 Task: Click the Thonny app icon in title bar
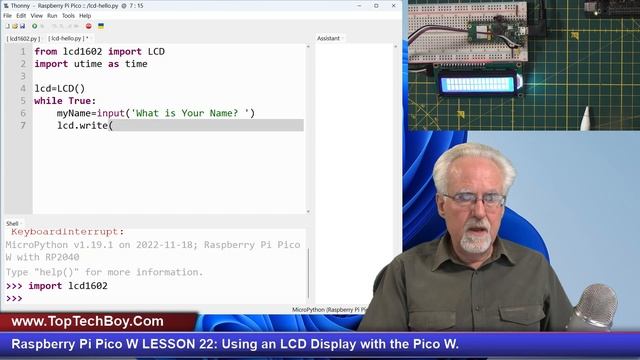6,6
